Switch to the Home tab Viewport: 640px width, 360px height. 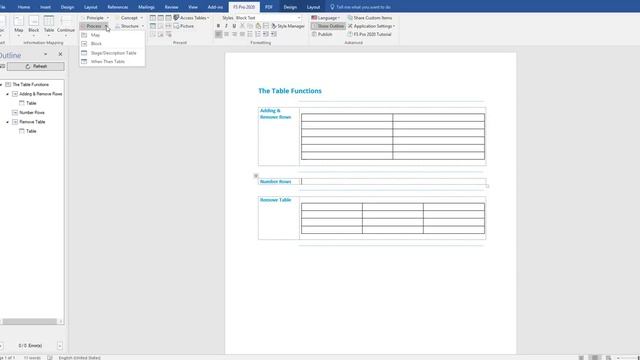24,7
